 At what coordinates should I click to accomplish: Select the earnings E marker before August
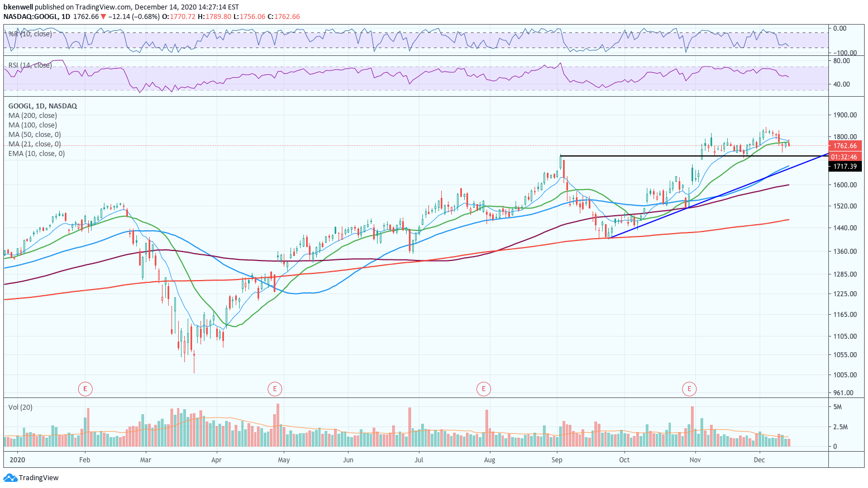[483, 388]
